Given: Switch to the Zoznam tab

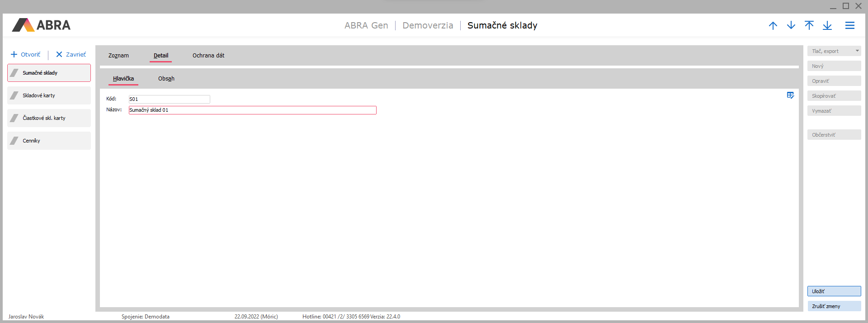Looking at the screenshot, I should point(118,56).
